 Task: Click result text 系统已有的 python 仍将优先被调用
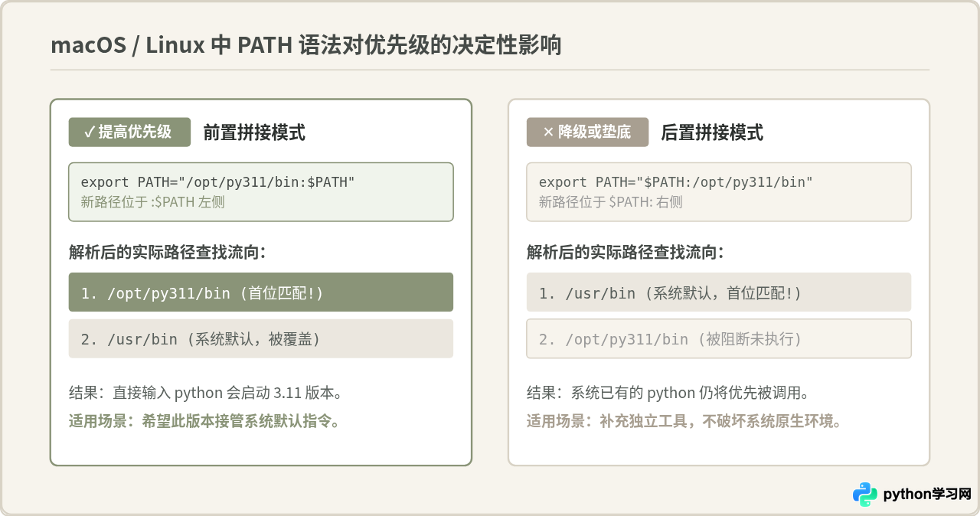tap(668, 394)
